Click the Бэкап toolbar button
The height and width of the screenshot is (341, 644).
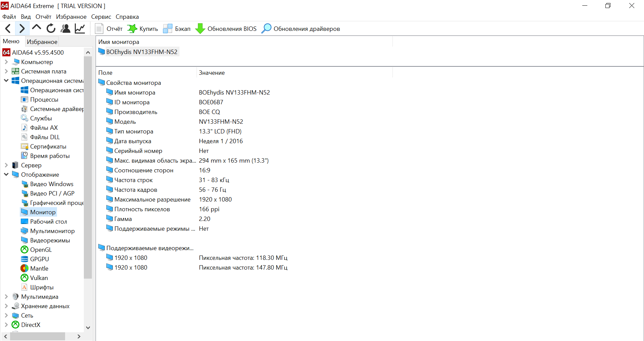176,29
